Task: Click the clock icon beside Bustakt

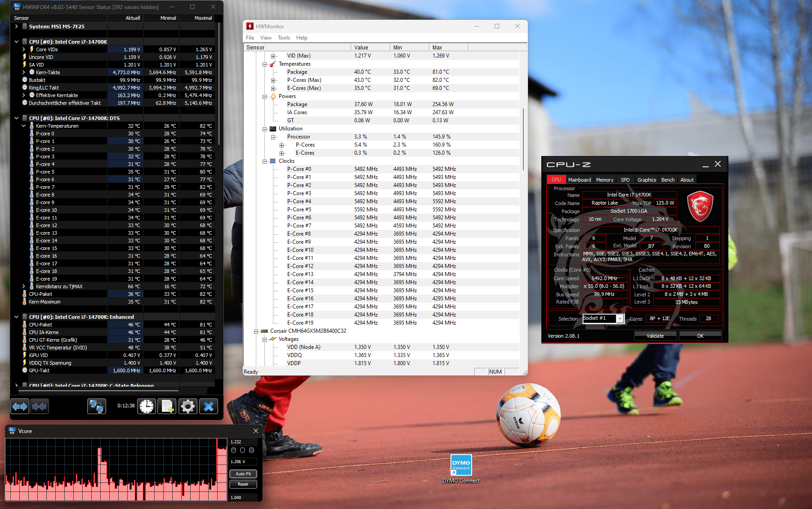Action: [x=25, y=80]
